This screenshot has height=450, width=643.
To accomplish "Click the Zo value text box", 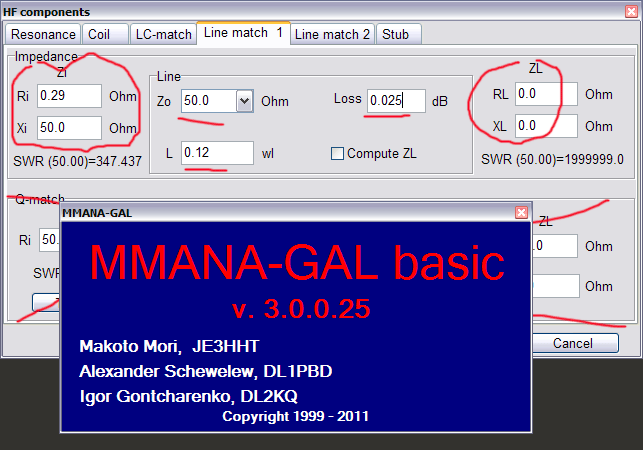I will point(208,101).
